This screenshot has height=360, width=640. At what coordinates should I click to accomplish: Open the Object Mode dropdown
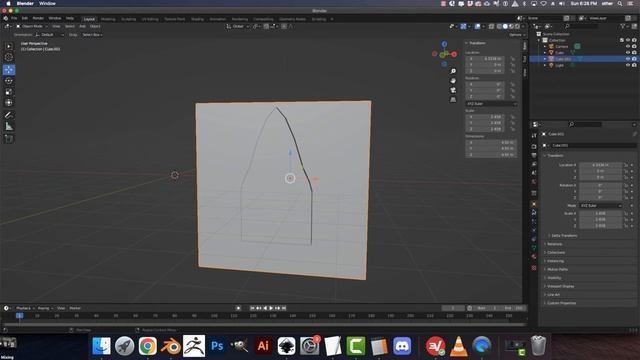click(x=32, y=26)
